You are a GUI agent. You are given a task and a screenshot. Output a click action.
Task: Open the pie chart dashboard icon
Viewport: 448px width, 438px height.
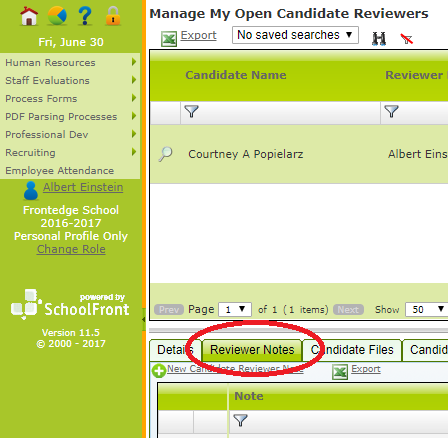click(57, 16)
